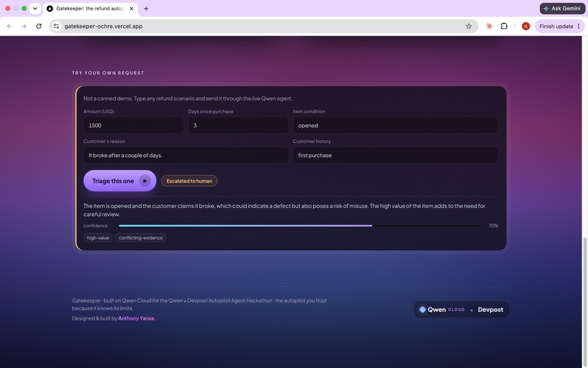
Task: Click the 70% confidence value
Action: click(x=493, y=226)
